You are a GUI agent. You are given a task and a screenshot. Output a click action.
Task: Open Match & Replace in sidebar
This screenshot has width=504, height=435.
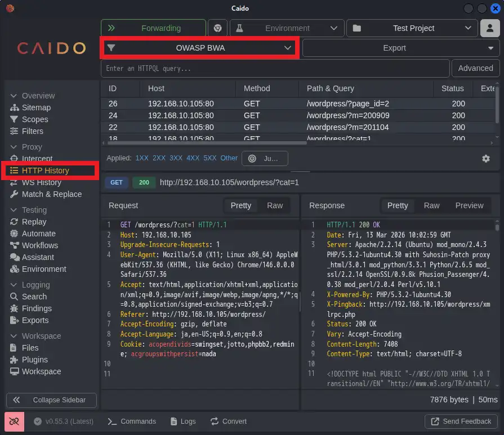pos(51,194)
